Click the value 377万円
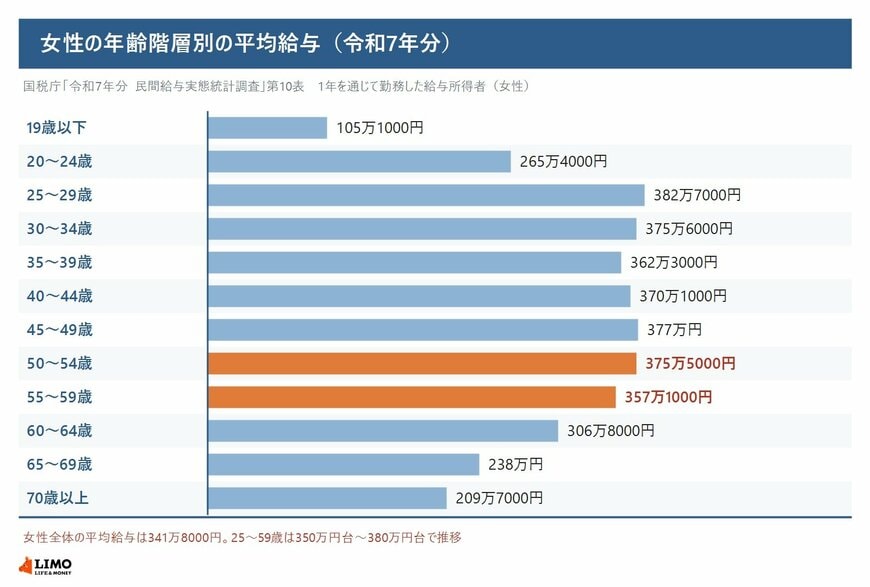The width and height of the screenshot is (870, 587). tap(674, 330)
